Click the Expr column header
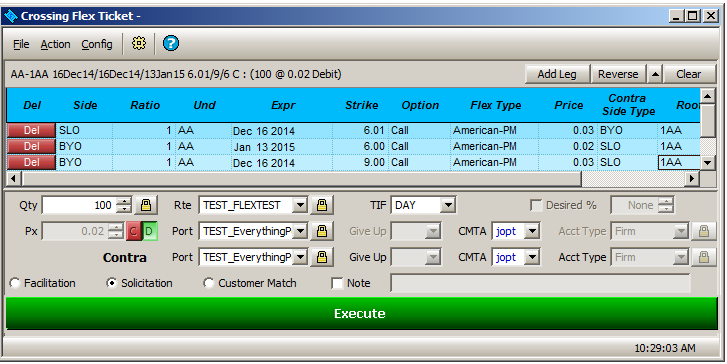The height and width of the screenshot is (364, 727). 283,105
